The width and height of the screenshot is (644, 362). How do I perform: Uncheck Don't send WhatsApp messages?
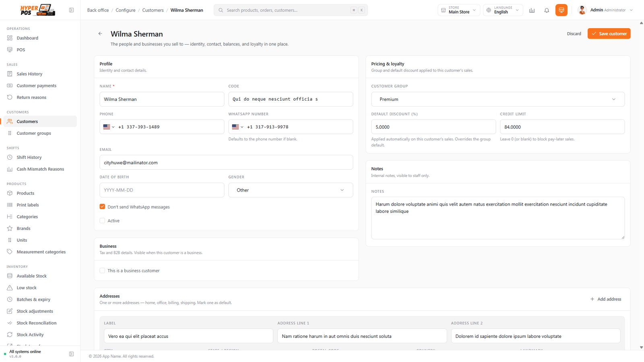pos(102,207)
